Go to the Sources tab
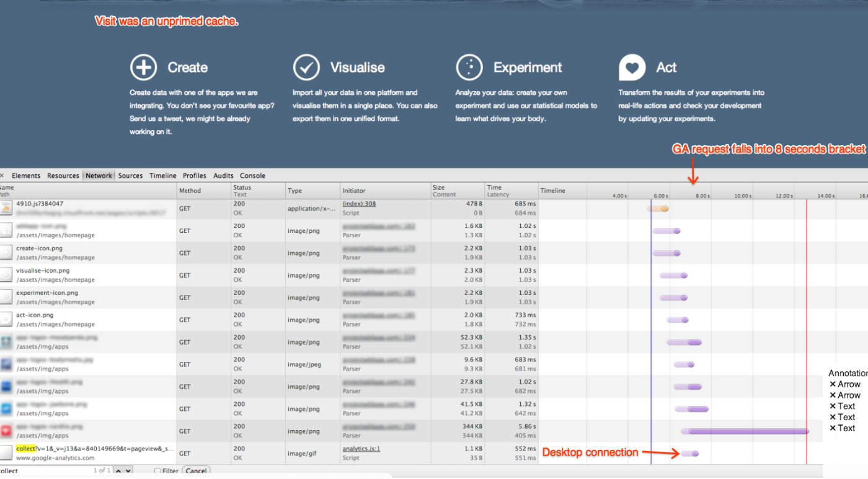The width and height of the screenshot is (868, 479). (x=130, y=175)
